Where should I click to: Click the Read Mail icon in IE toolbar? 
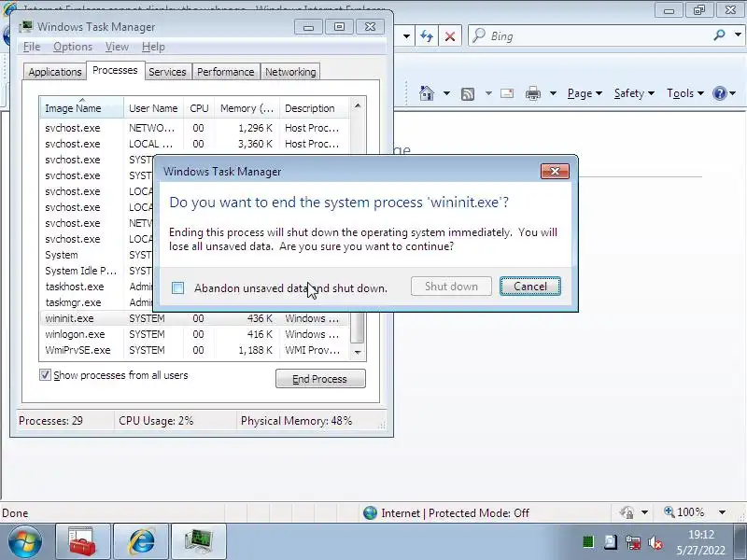[x=507, y=93]
